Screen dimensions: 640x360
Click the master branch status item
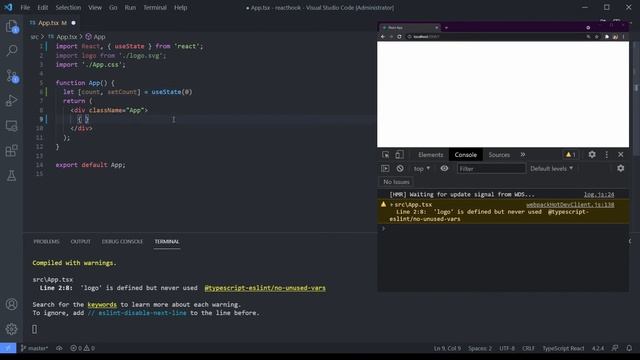[x=34, y=348]
